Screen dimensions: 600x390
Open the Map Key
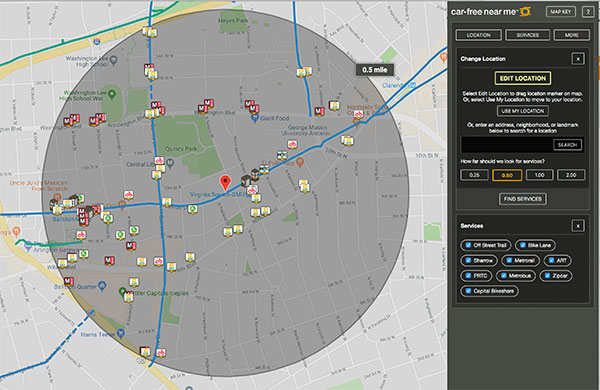click(561, 12)
